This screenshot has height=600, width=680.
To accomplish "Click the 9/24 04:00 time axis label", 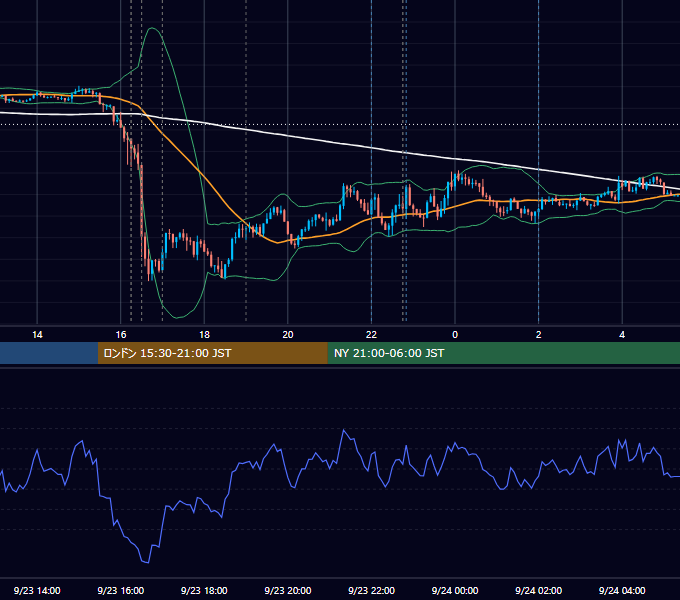I will pyautogui.click(x=622, y=590).
